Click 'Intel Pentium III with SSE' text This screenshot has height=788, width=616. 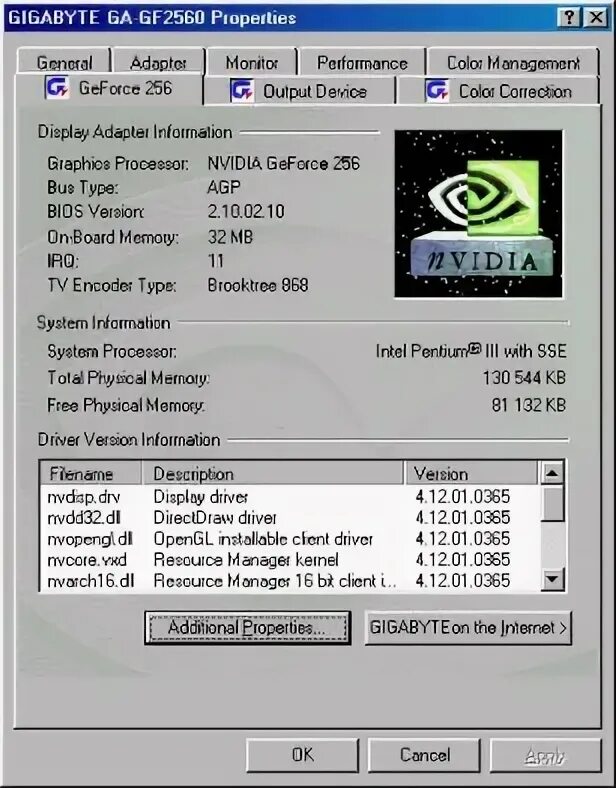[471, 351]
